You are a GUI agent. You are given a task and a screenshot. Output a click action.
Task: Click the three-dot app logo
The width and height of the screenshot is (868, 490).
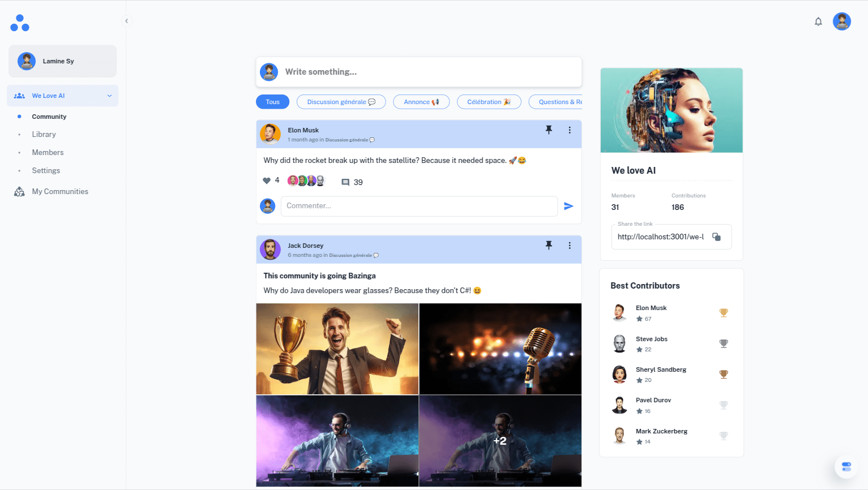point(20,23)
